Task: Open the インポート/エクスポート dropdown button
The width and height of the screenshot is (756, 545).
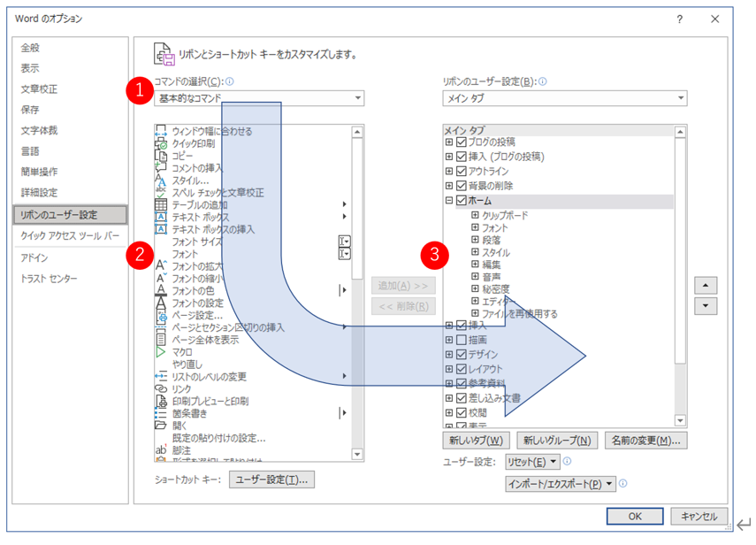Action: 561,484
